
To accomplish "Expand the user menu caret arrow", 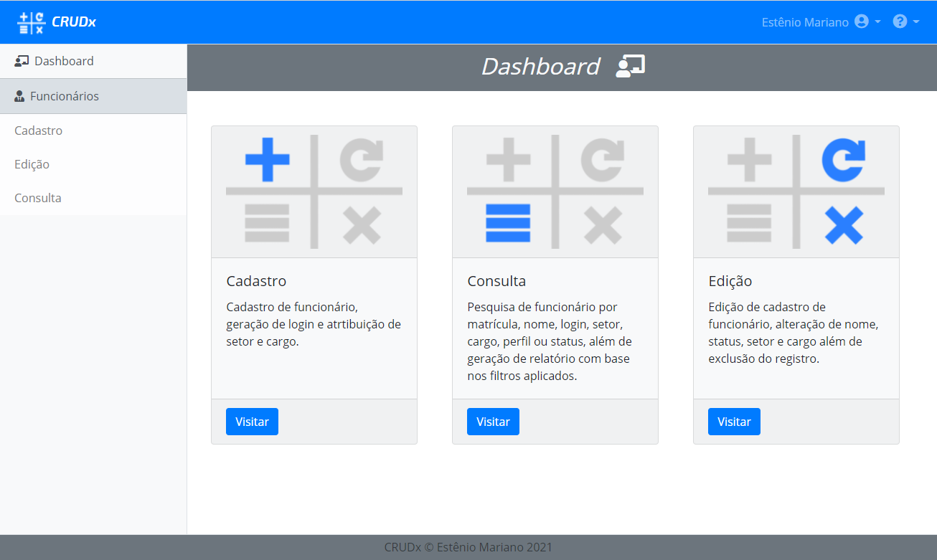I will click(x=877, y=23).
